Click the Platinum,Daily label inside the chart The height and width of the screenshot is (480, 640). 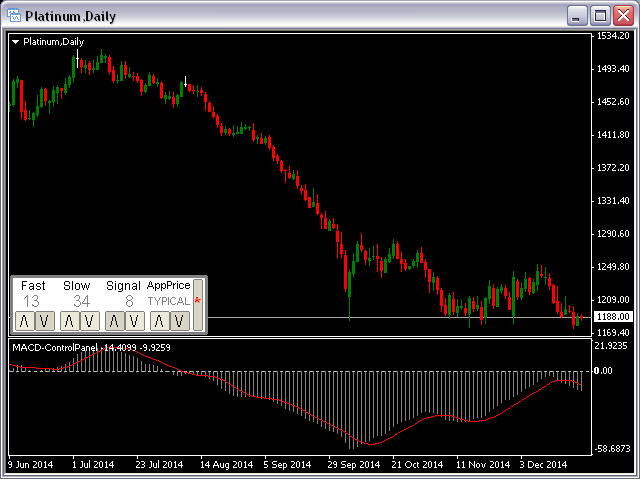point(53,42)
